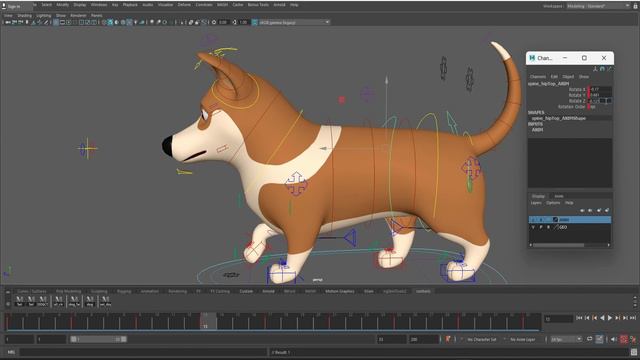Open camera bookmarks icon in panel toolbar
The width and height of the screenshot is (640, 360).
[27, 22]
